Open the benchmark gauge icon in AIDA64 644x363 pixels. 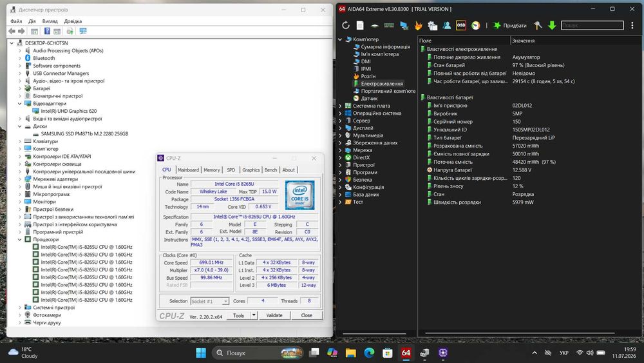476,26
